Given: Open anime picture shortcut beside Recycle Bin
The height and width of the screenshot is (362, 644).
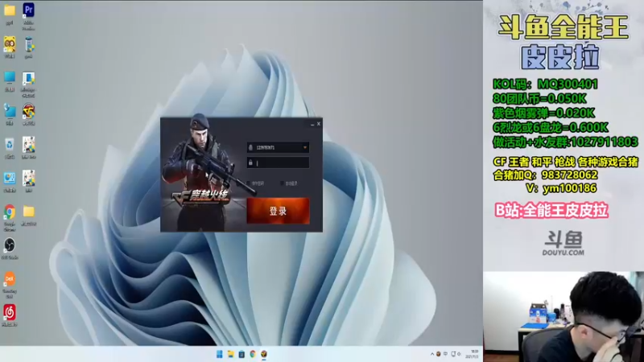Looking at the screenshot, I should (28, 145).
